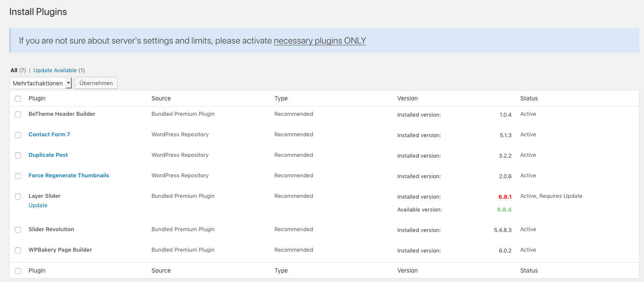Follow the 'necessary plugins ONLY' link
This screenshot has width=644, height=282.
coord(320,41)
